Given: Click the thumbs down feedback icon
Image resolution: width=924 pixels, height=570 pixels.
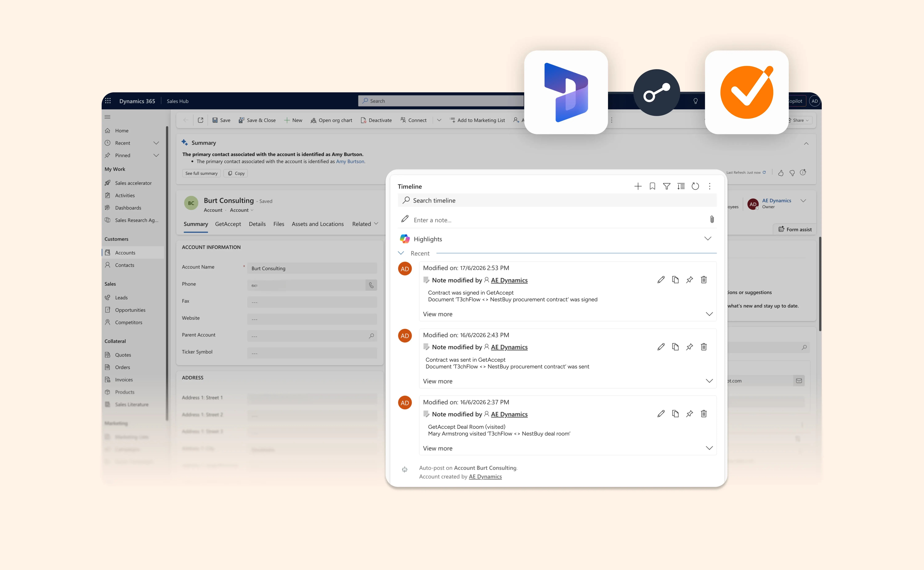Looking at the screenshot, I should [x=792, y=173].
